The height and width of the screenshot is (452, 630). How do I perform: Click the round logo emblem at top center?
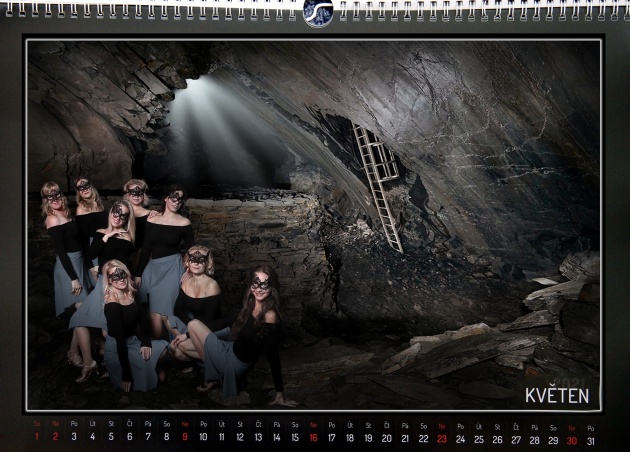[x=318, y=12]
